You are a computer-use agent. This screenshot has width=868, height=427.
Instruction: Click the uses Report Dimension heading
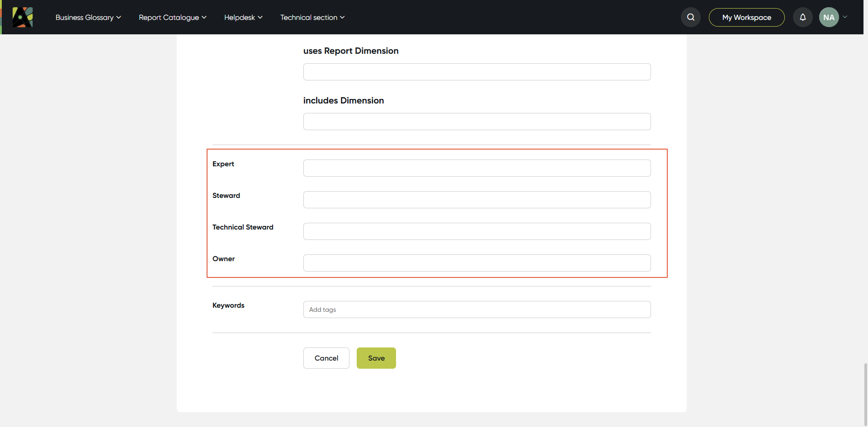(351, 51)
